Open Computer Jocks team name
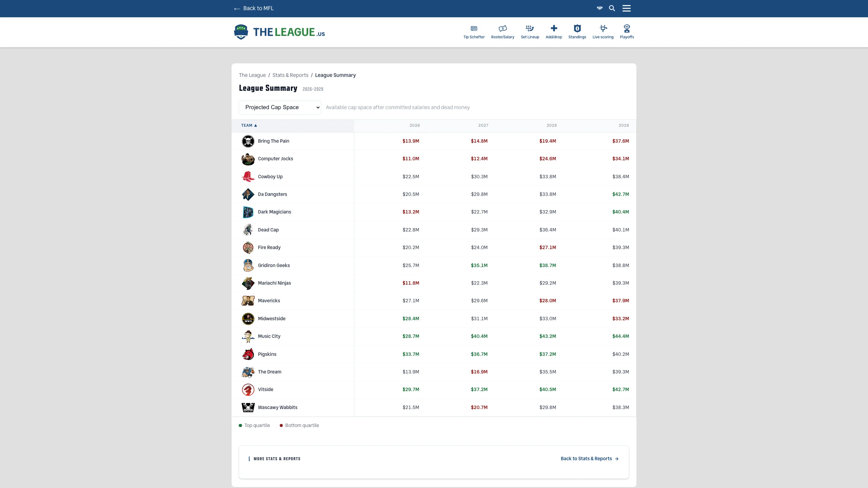868x488 pixels. coord(275,159)
